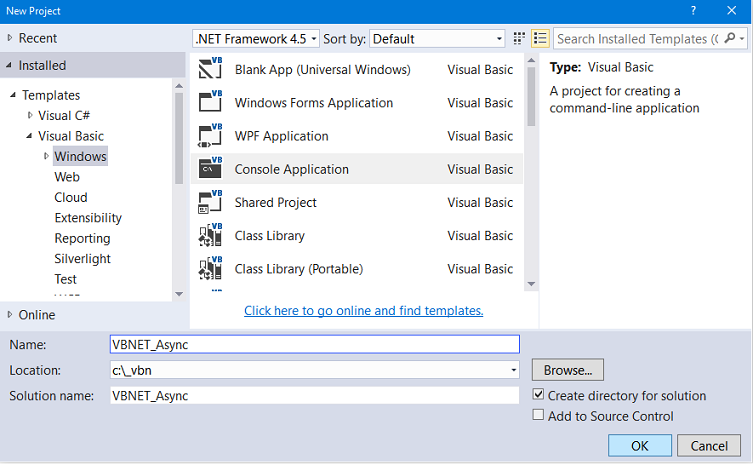This screenshot has height=465, width=753.
Task: Click the Name text field
Action: coord(315,344)
